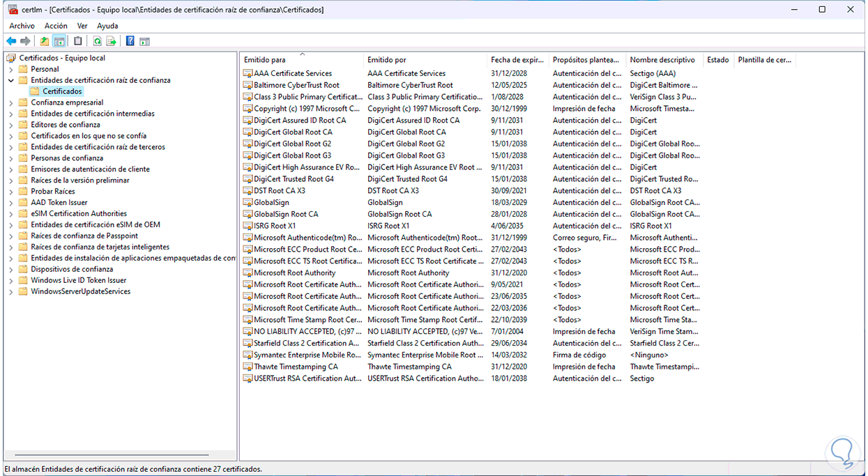Open the Ver menu
Viewport: 868px width, 476px height.
click(82, 26)
